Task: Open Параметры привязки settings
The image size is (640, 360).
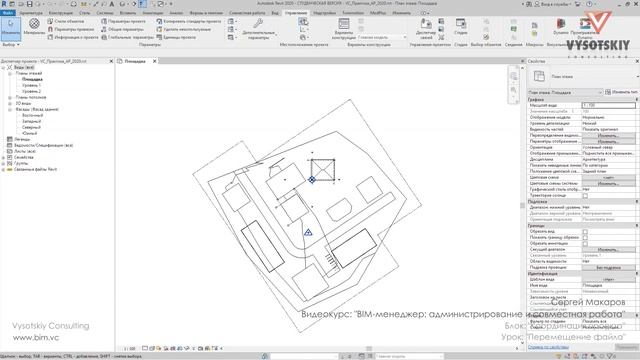Action: coord(71,29)
